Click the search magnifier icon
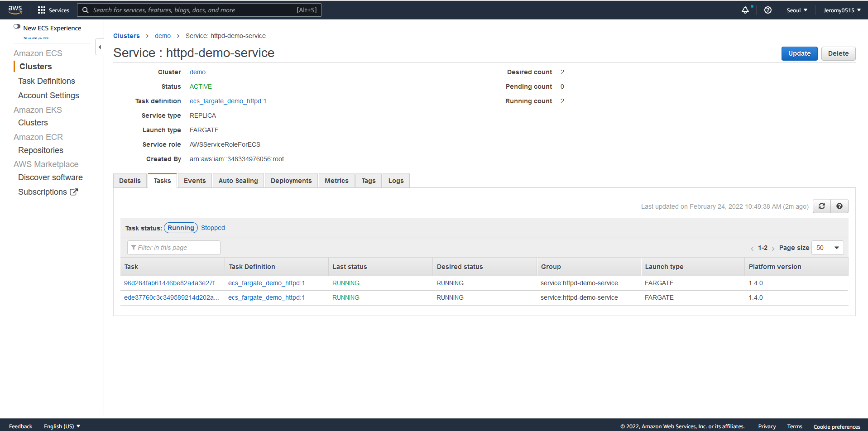This screenshot has width=868, height=431. [x=85, y=10]
